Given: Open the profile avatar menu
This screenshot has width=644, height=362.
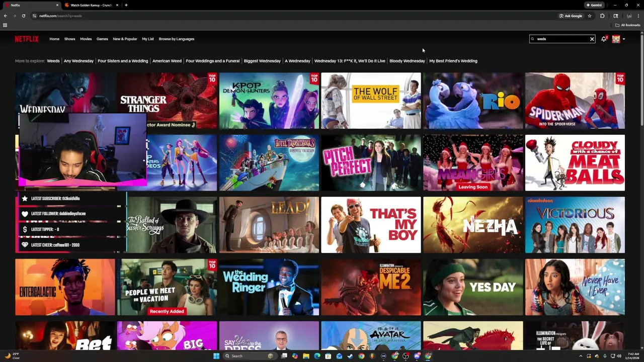Looking at the screenshot, I should 616,39.
